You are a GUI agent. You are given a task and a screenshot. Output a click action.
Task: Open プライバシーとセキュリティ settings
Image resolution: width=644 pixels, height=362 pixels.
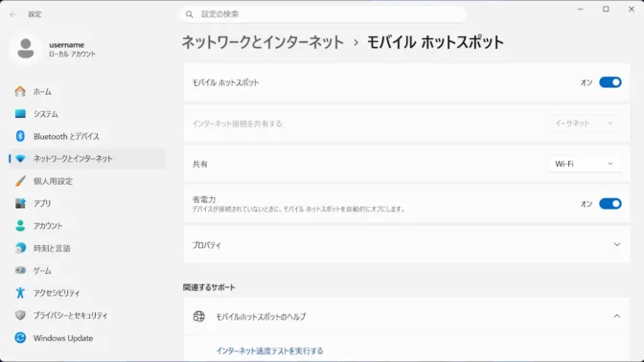(86, 315)
